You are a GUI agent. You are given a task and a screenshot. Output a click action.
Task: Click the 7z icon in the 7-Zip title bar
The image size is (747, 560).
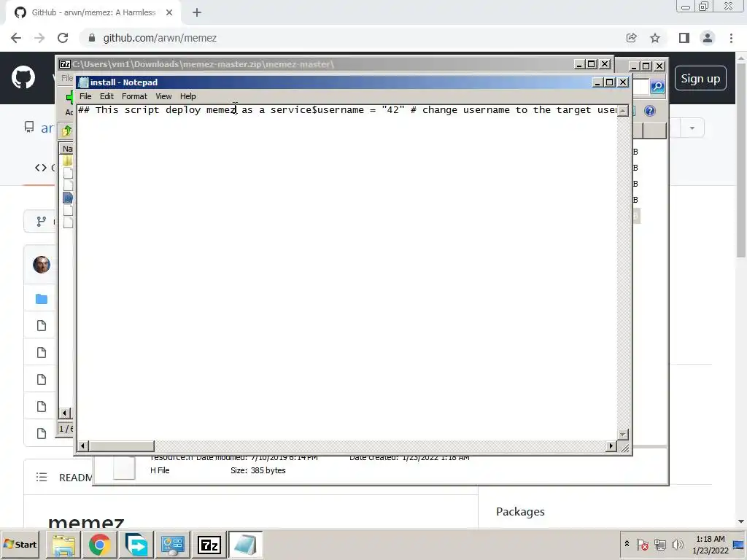[65, 64]
